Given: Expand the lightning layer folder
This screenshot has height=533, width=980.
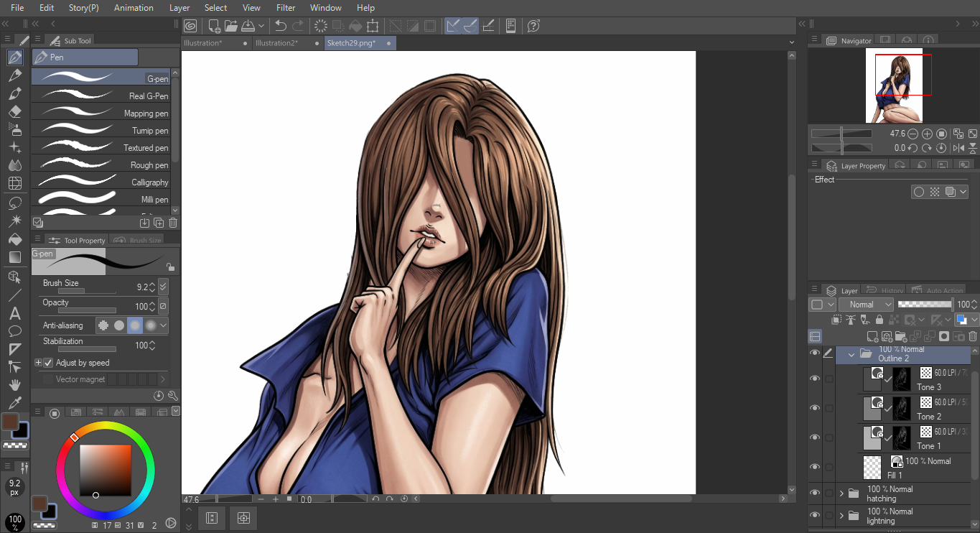Looking at the screenshot, I should tap(841, 516).
